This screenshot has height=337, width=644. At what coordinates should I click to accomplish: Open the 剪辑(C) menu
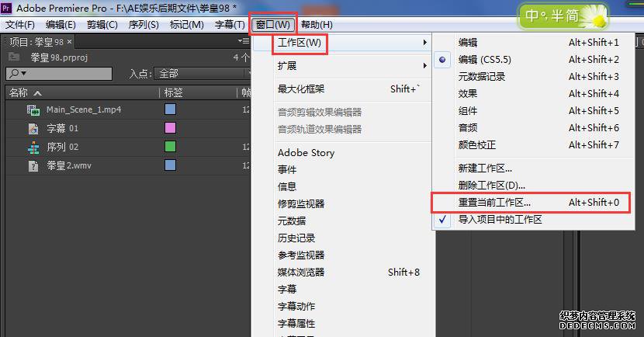tap(102, 25)
